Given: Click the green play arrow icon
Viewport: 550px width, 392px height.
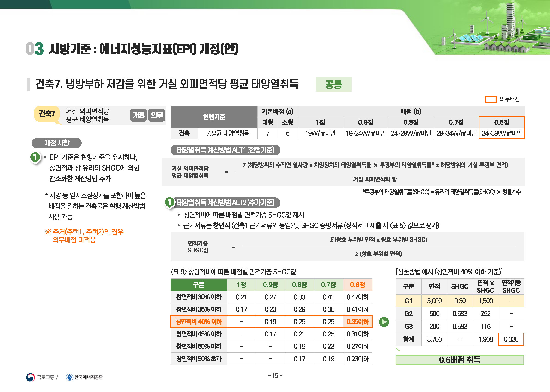Looking at the screenshot, I should pos(384,322).
